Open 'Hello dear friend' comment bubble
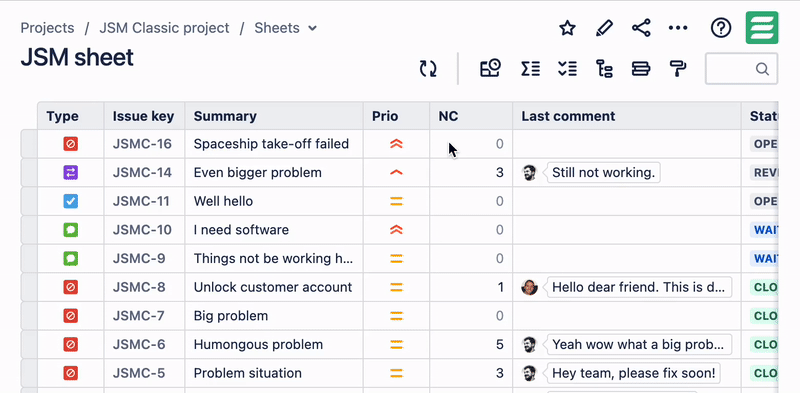The height and width of the screenshot is (393, 800). [x=639, y=287]
